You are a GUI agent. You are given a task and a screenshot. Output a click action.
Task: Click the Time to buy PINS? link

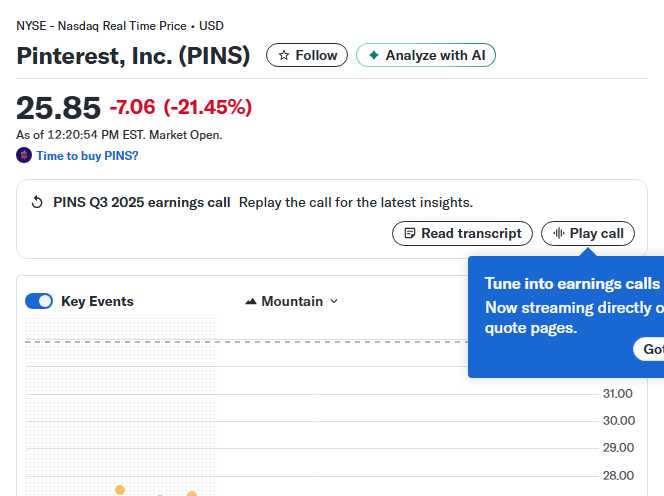(x=87, y=156)
